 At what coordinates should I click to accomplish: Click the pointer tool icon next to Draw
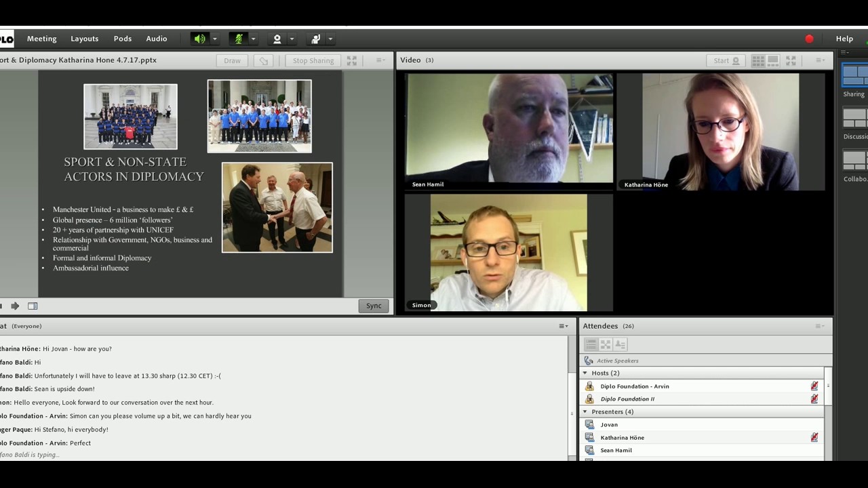point(263,60)
